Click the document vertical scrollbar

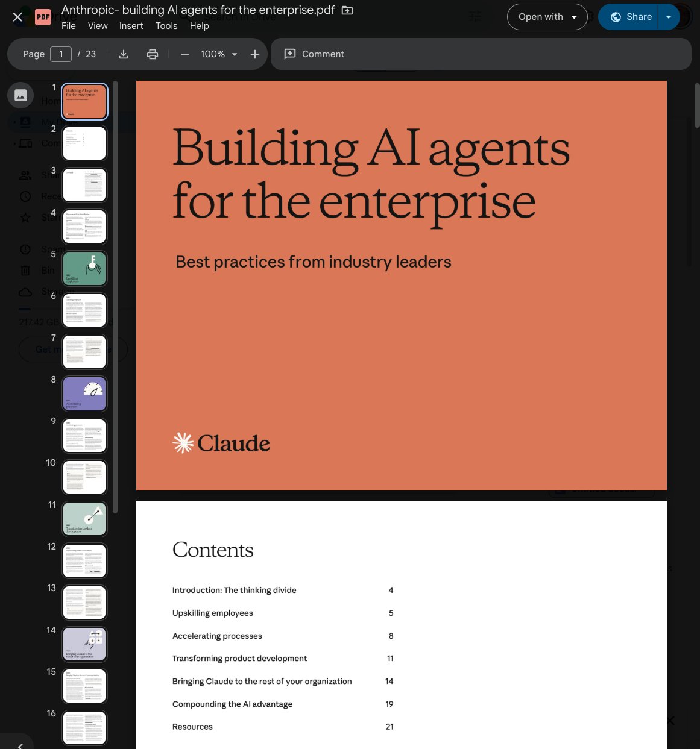click(697, 105)
